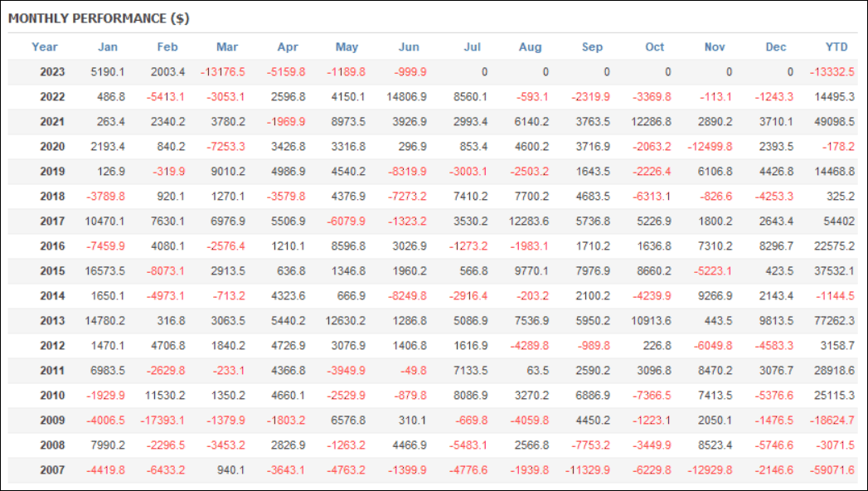Click the -12499.8 value for Nov 2020
Screen dimensions: 868x491
click(710, 147)
